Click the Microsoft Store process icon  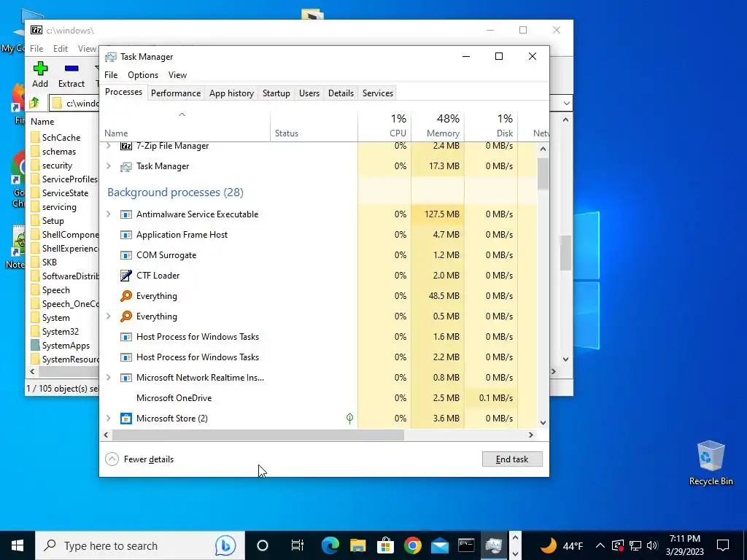(x=125, y=418)
